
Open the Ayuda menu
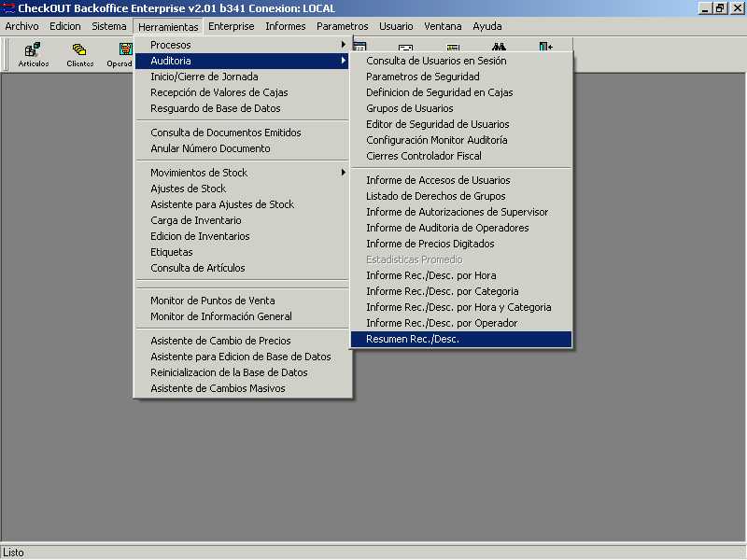click(x=486, y=26)
